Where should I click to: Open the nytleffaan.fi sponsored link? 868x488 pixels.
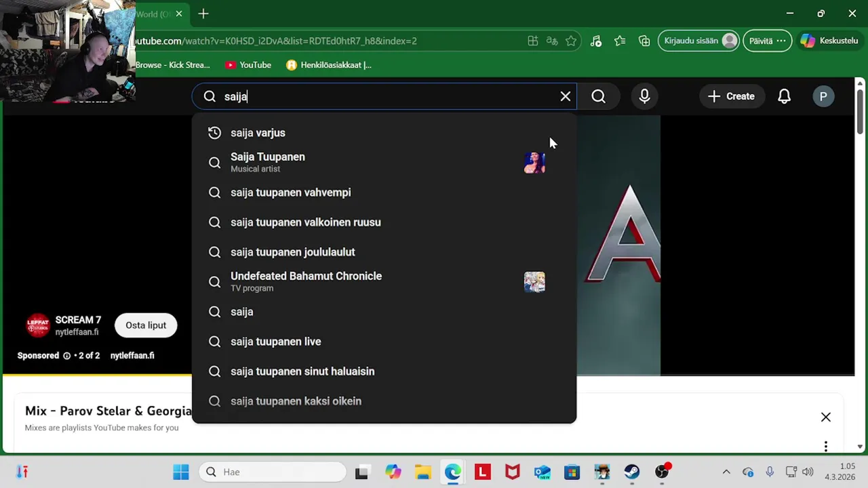132,355
